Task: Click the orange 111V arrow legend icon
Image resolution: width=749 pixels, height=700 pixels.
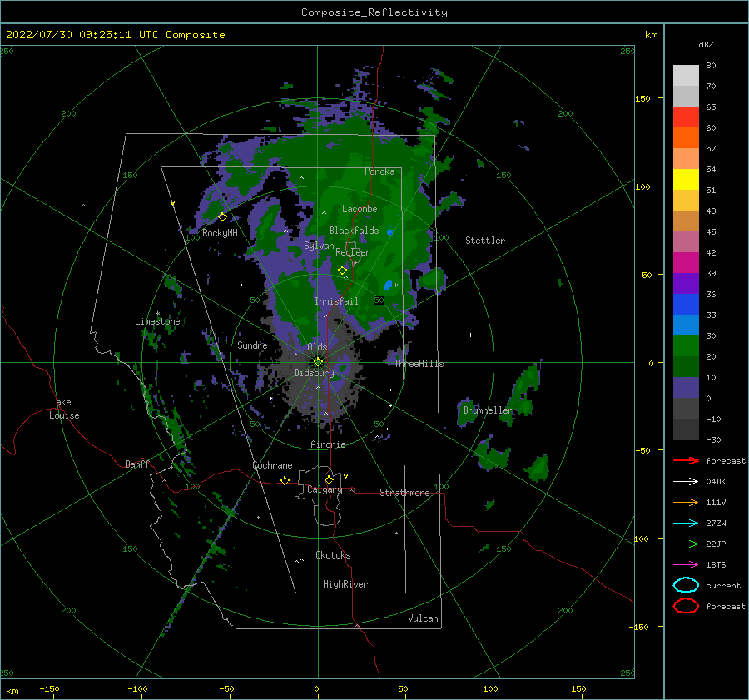Action: point(686,502)
